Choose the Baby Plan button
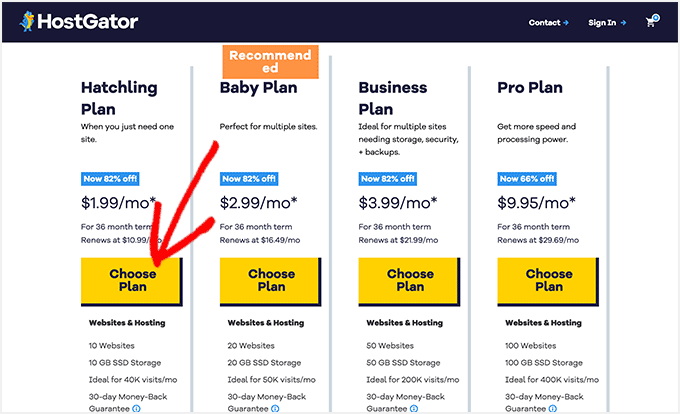680x414 pixels. point(271,280)
